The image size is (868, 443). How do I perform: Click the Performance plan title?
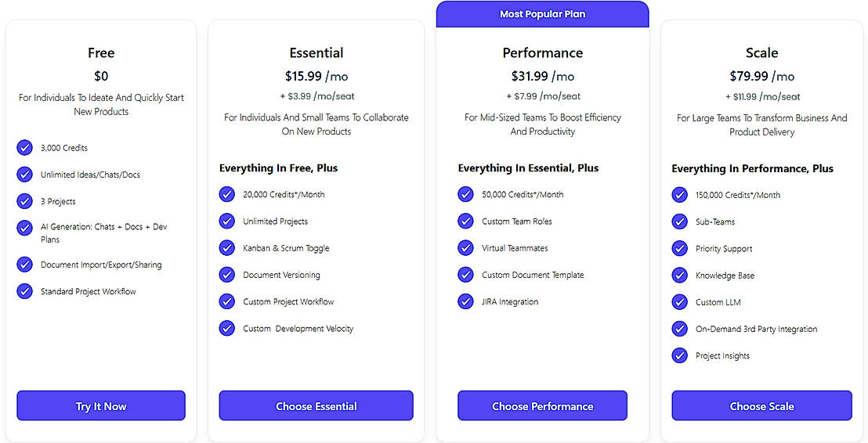pos(542,52)
